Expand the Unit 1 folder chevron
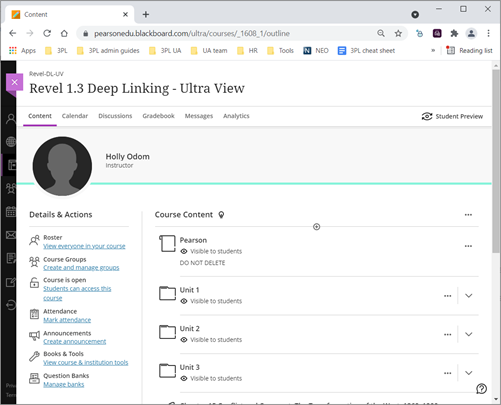 469,296
